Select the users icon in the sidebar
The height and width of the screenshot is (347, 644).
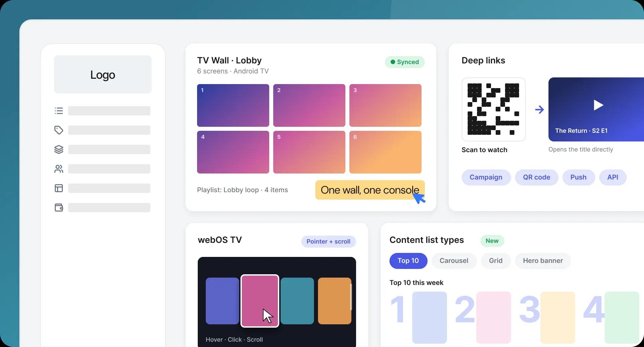coord(59,169)
